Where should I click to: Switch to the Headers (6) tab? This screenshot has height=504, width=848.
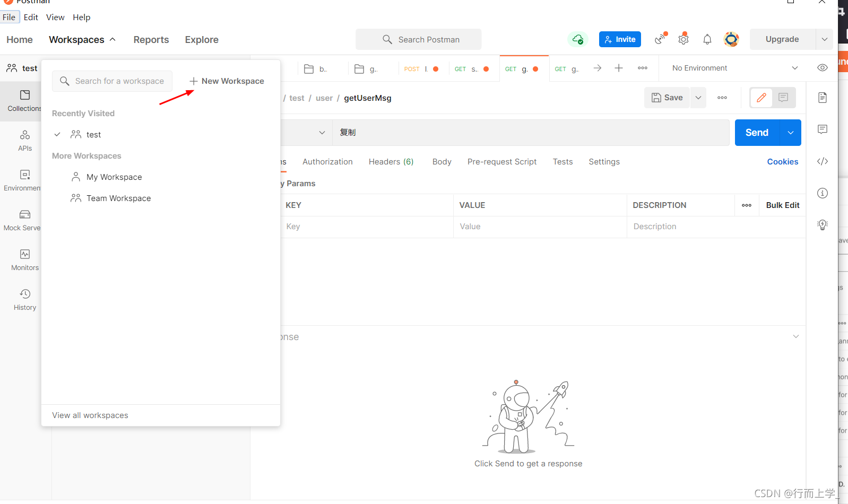[x=391, y=162]
